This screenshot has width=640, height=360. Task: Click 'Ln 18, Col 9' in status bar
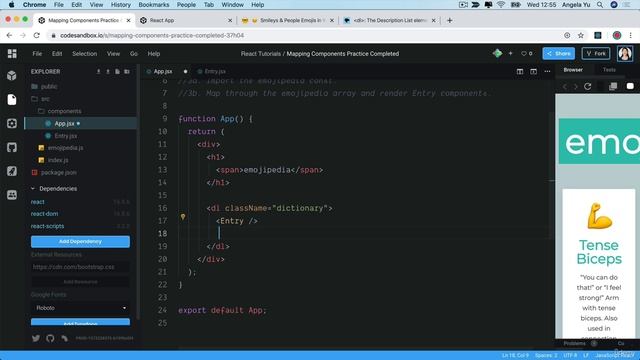tap(515, 356)
